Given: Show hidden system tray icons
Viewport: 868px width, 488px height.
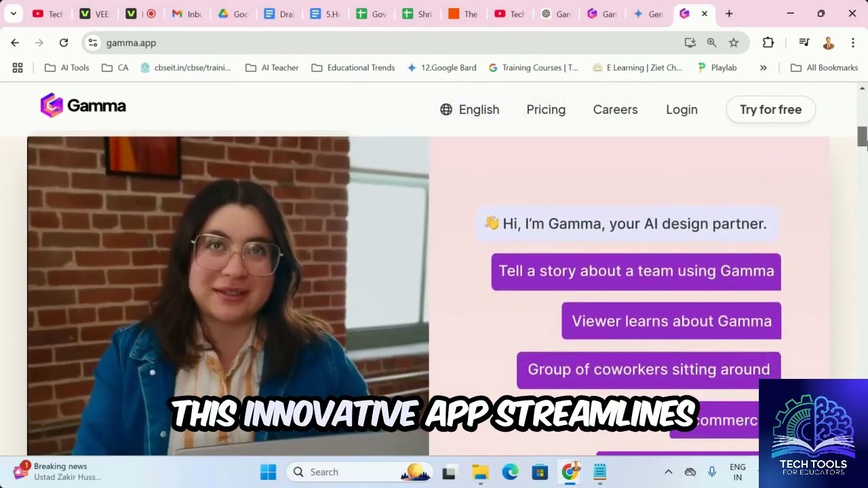Looking at the screenshot, I should (x=668, y=472).
